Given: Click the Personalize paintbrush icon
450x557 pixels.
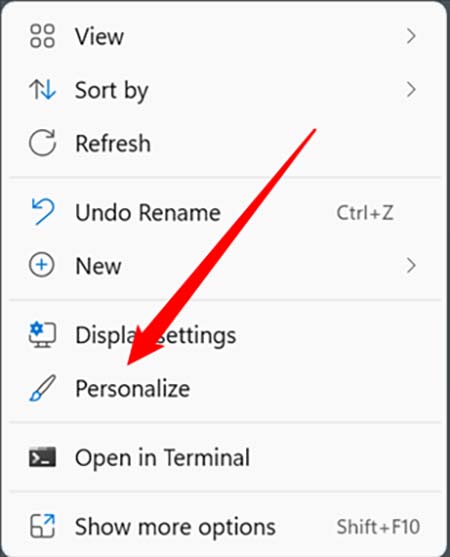Looking at the screenshot, I should pyautogui.click(x=42, y=388).
